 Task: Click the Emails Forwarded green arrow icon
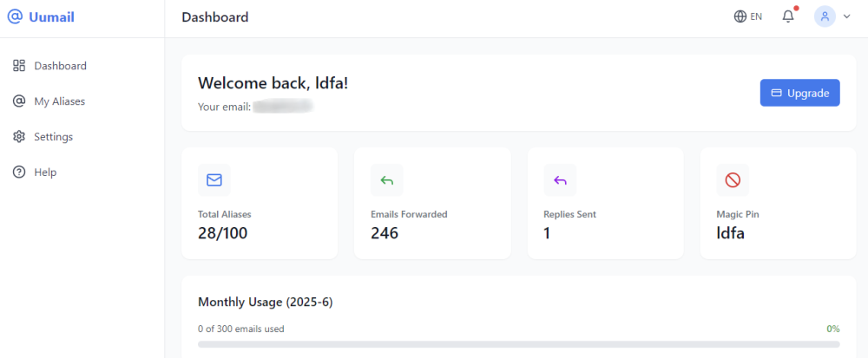click(387, 180)
